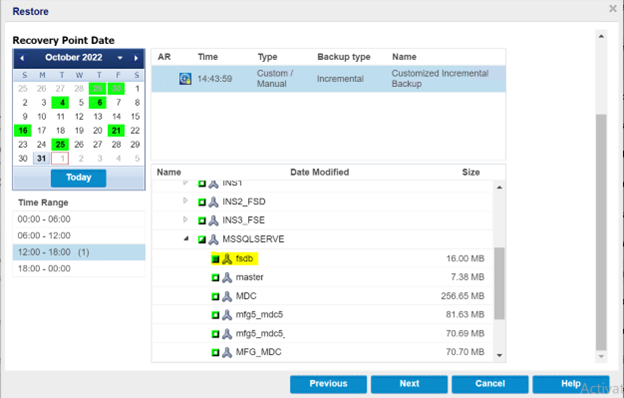The width and height of the screenshot is (624, 398).
Task: Select the 12:00 - 18:00 (1) time range
Action: click(x=79, y=252)
